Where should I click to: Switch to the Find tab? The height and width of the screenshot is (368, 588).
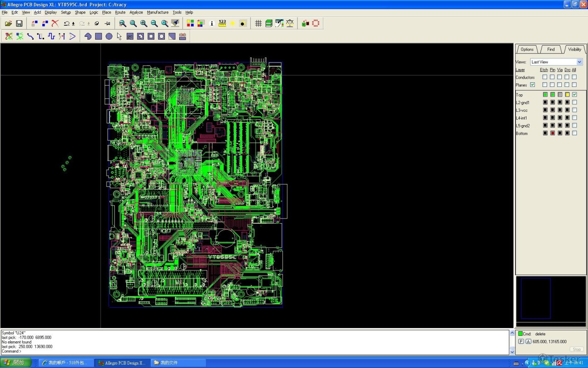tap(551, 49)
